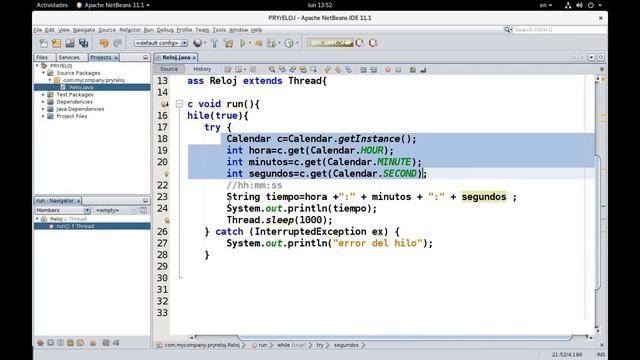Switch to the Files tab
The image size is (640, 360).
coord(42,58)
